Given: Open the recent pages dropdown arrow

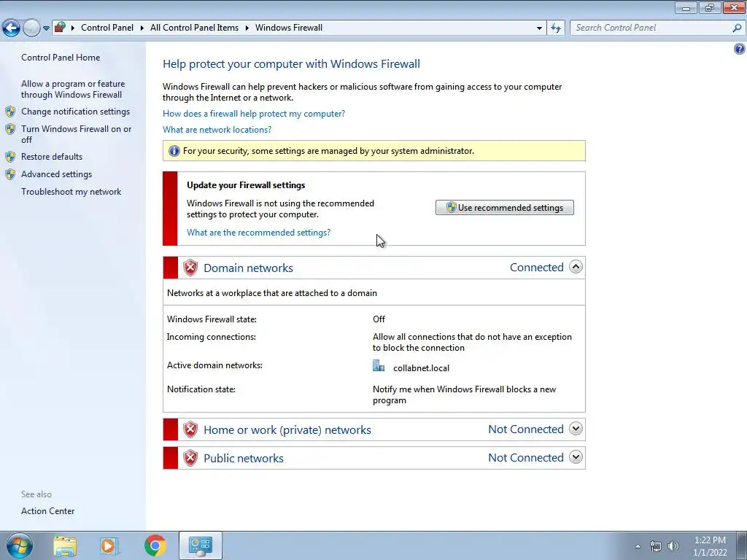Looking at the screenshot, I should click(x=46, y=28).
